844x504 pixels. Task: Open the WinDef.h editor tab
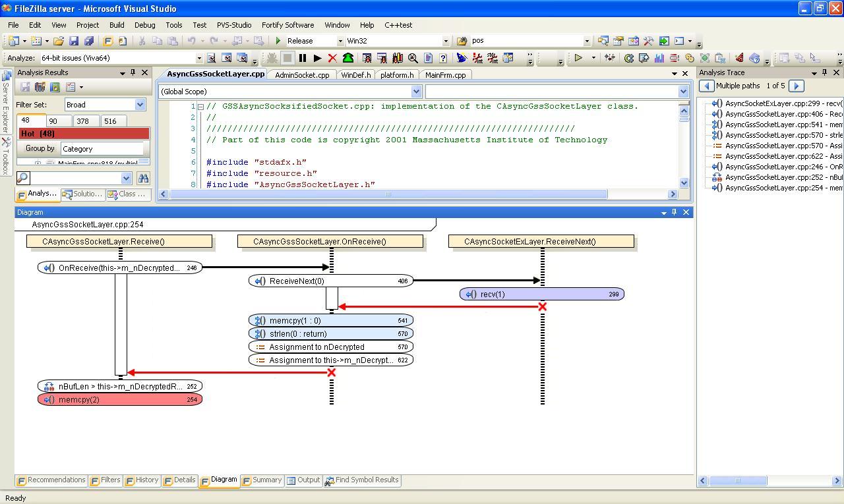pyautogui.click(x=356, y=75)
